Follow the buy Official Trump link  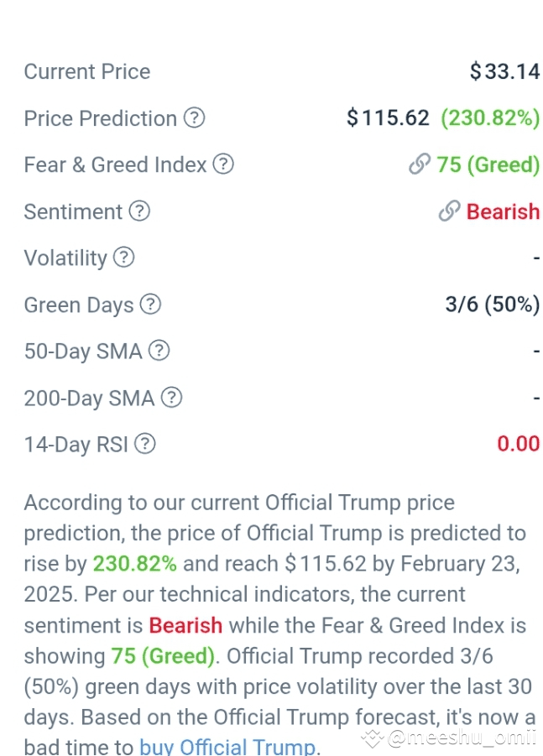(227, 748)
